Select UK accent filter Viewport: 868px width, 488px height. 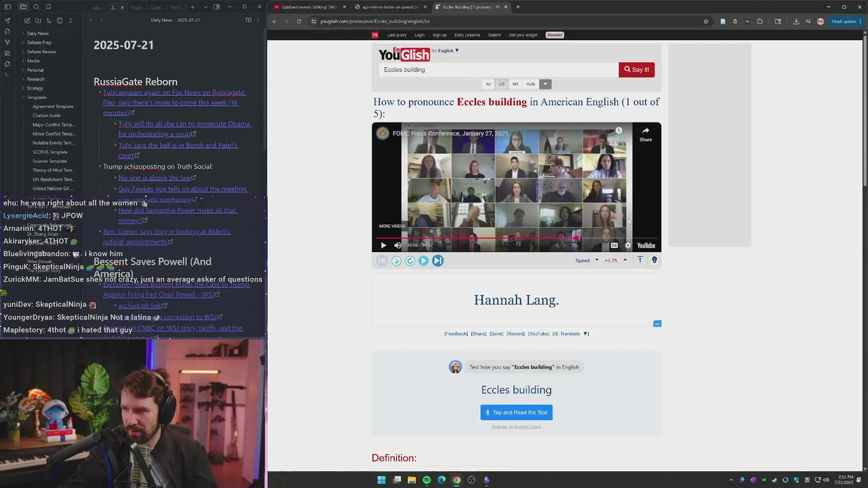[515, 84]
